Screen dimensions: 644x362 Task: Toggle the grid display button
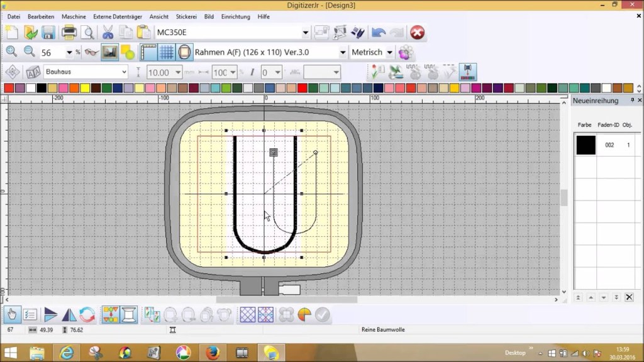167,52
